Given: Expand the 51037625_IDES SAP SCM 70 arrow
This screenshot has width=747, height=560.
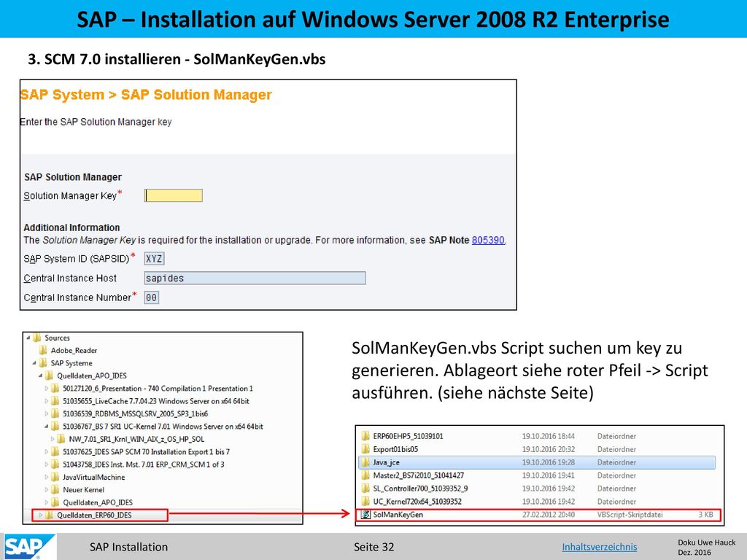Looking at the screenshot, I should [x=46, y=451].
